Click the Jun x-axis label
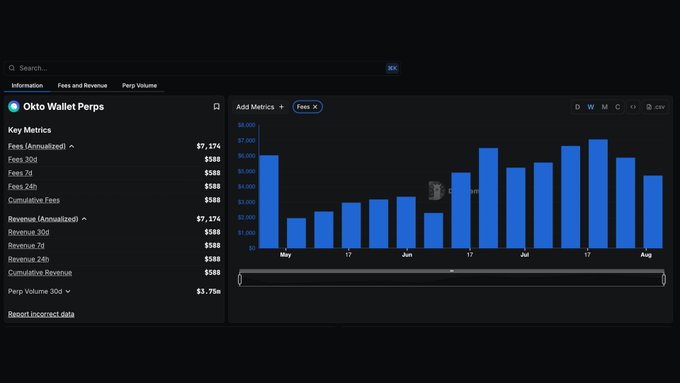 tap(407, 255)
